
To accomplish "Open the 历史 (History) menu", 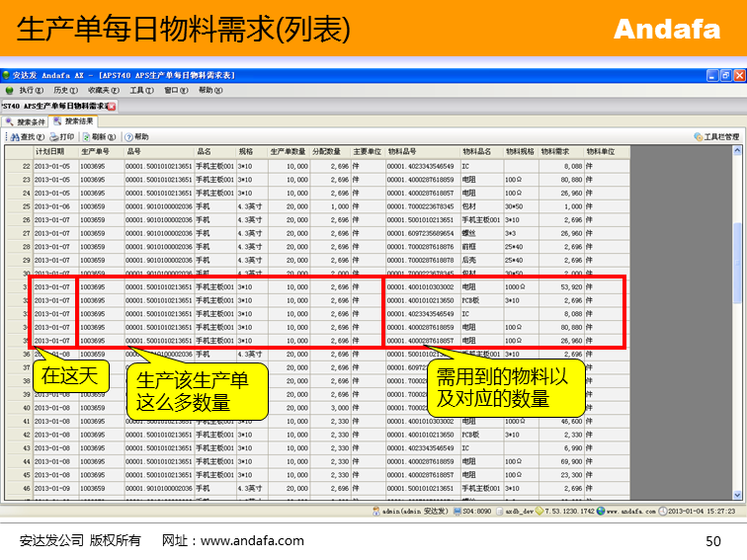I will tap(64, 90).
